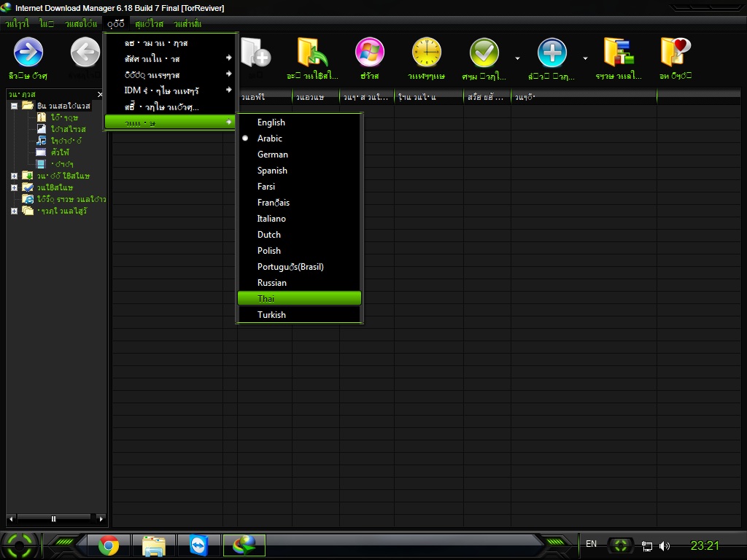The height and width of the screenshot is (560, 747).
Task: Click the blue right-arrow Resume toolbar icon
Action: 28,52
